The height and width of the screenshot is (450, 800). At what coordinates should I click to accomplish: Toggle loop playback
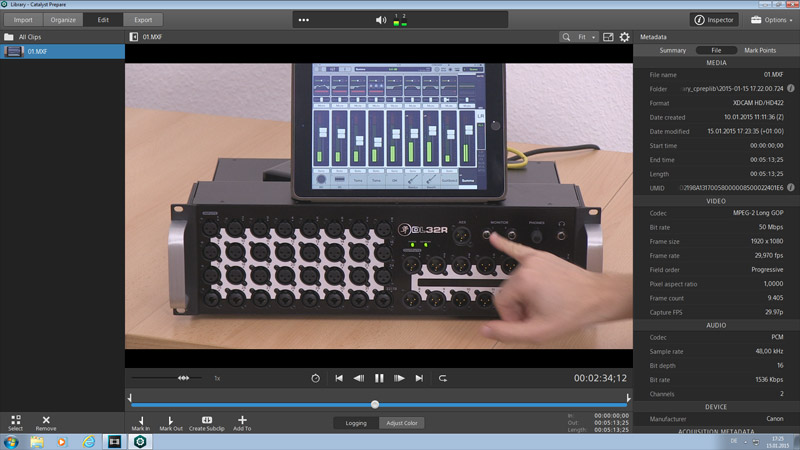(x=442, y=378)
